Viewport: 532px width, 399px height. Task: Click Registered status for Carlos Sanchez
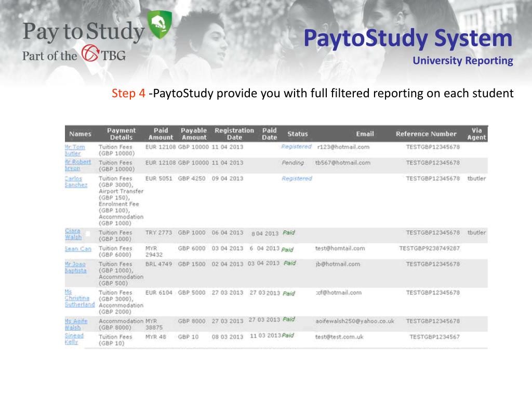[x=297, y=179]
